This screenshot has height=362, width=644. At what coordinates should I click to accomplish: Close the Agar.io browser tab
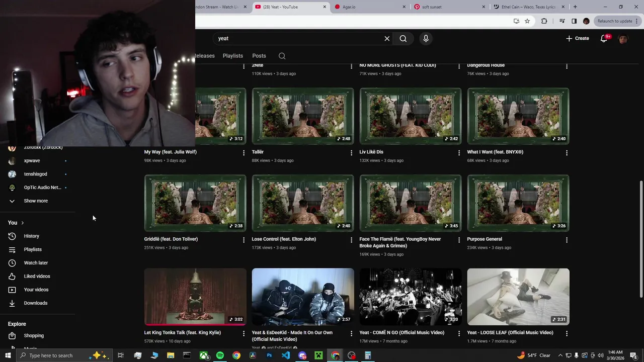[x=404, y=7]
